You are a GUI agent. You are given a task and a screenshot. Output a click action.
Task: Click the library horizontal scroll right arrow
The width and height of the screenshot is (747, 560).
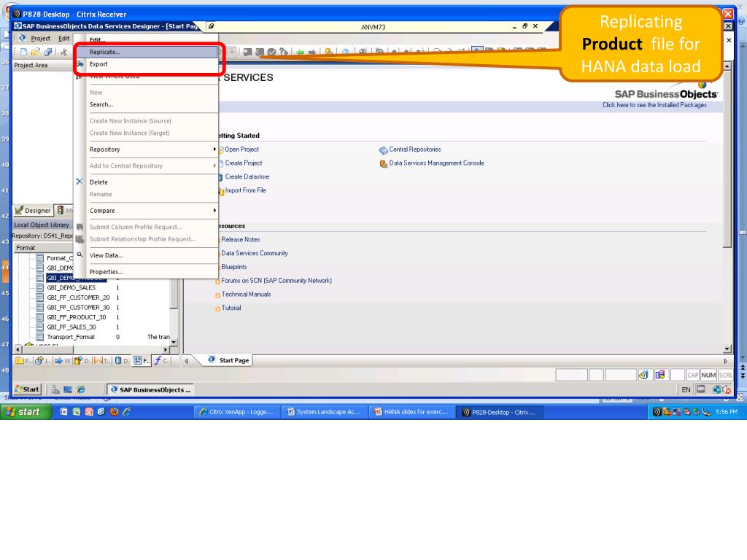pyautogui.click(x=166, y=349)
